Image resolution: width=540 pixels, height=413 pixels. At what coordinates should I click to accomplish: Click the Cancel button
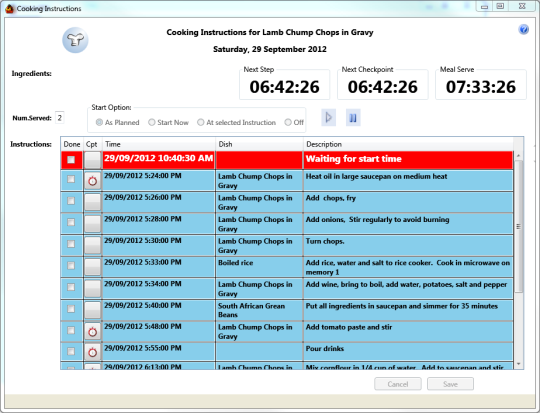coord(398,384)
